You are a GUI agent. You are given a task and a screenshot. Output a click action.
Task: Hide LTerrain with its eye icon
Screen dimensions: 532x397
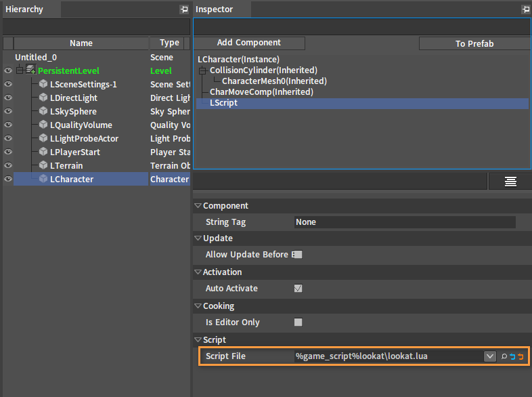[8, 166]
